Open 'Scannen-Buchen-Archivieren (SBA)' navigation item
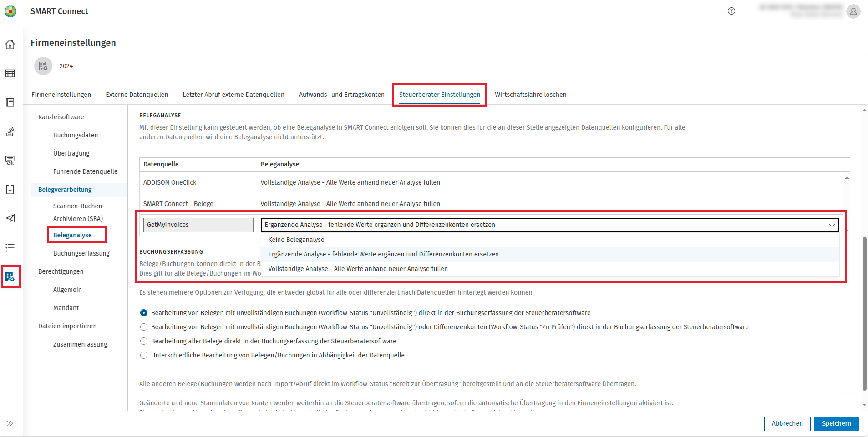 click(x=79, y=212)
